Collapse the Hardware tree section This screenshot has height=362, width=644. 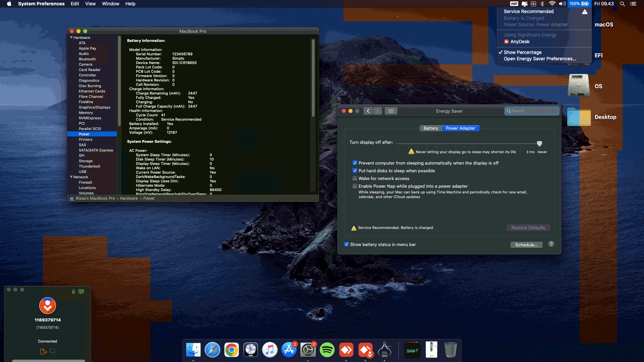[71, 38]
